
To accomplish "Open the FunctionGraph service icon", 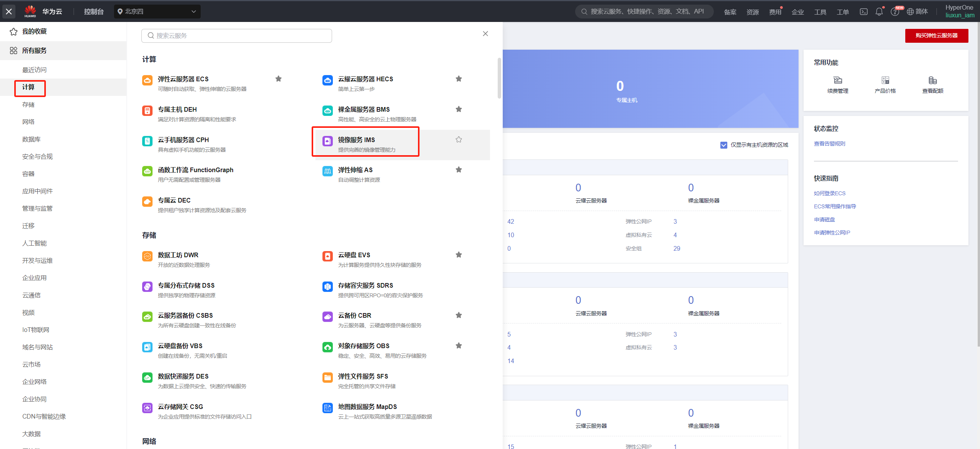I will pos(147,171).
